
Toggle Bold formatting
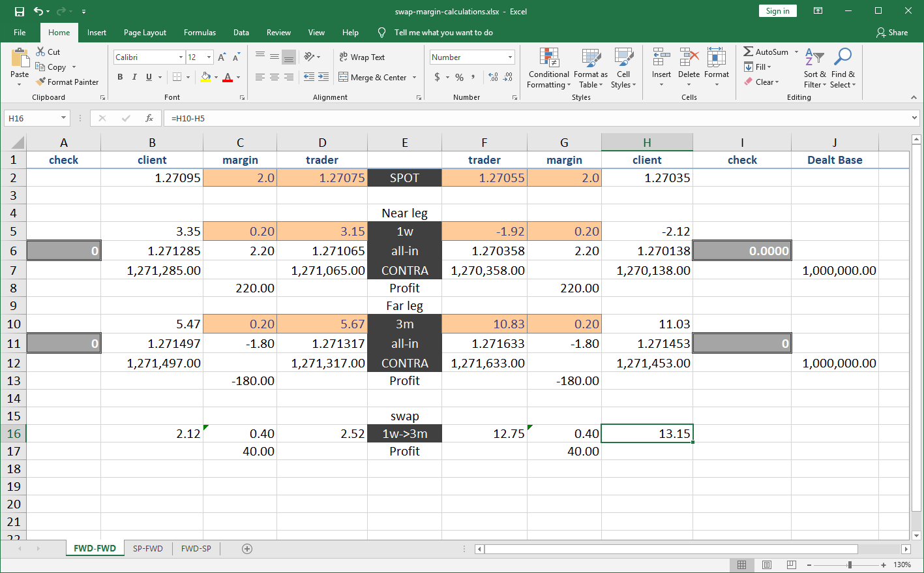(x=120, y=77)
